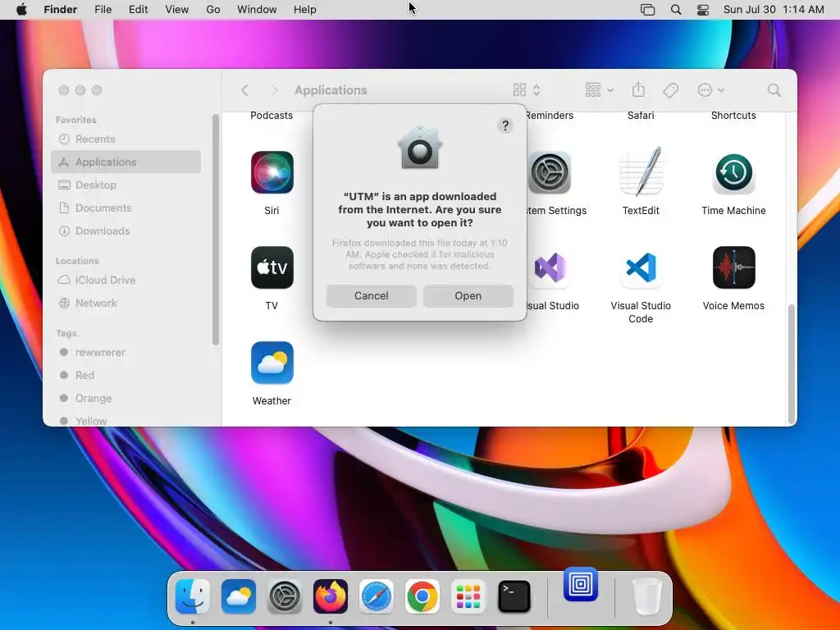Open Weather from the Dock
This screenshot has height=630, width=840.
[x=239, y=596]
